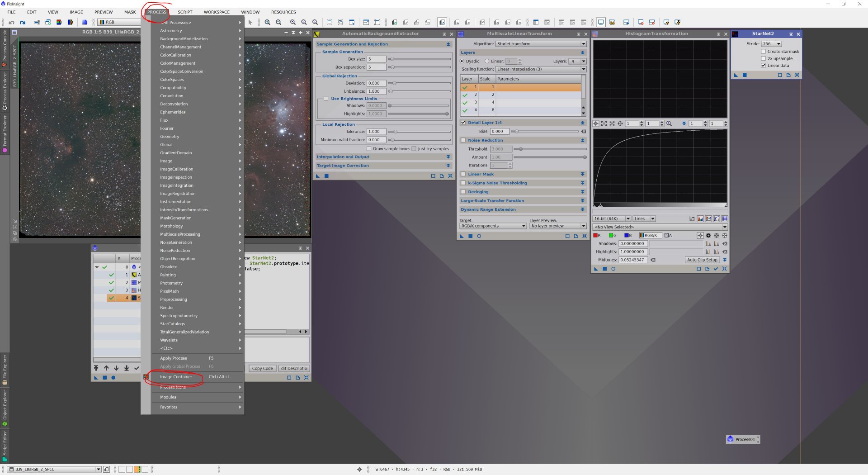
Task: Open the Object Explorer side tab
Action: tap(5, 408)
